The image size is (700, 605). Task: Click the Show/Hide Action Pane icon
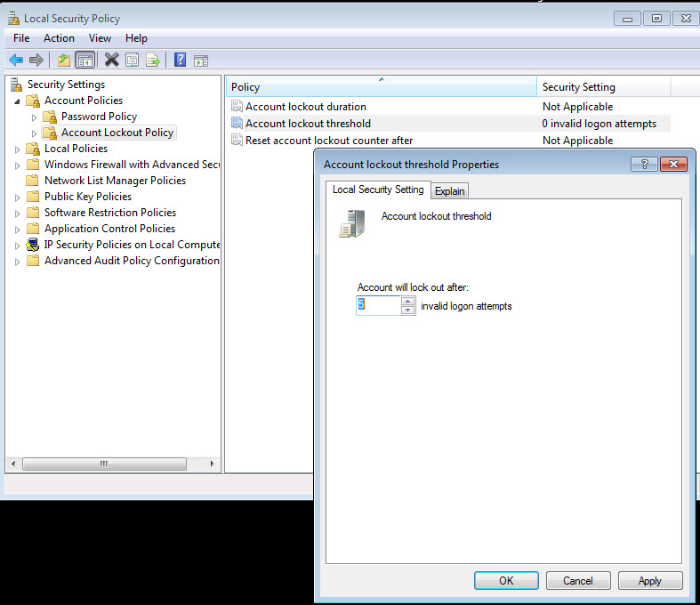coord(201,60)
